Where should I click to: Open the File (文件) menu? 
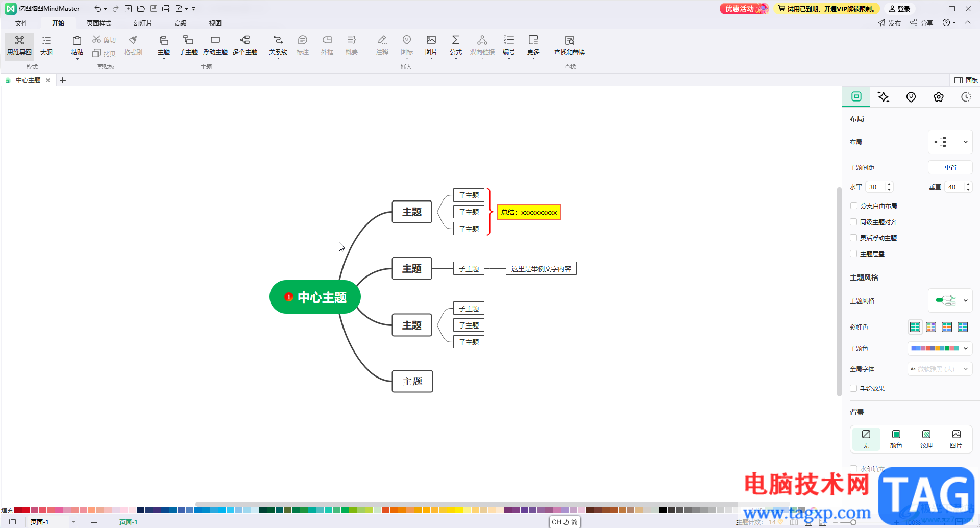(21, 23)
